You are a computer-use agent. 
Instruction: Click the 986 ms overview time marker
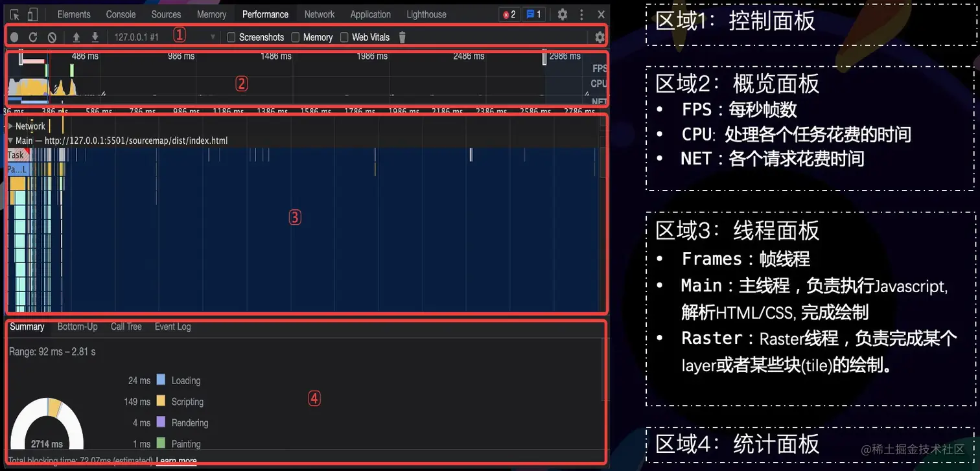click(181, 56)
